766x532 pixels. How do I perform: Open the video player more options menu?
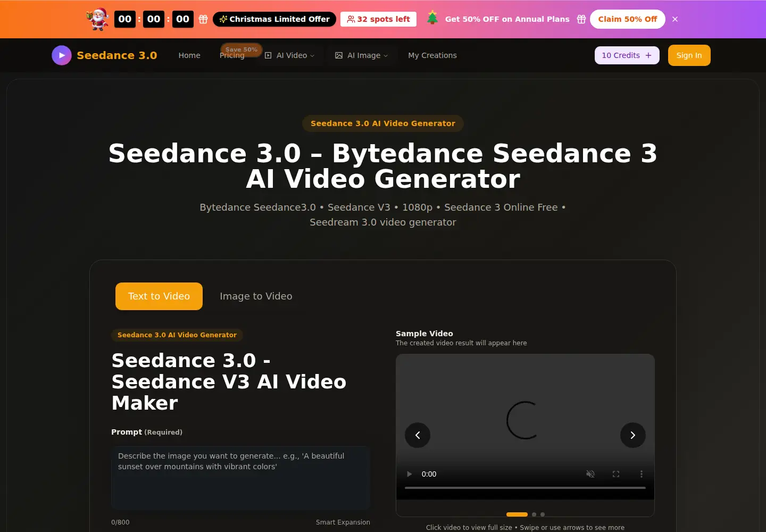pyautogui.click(x=642, y=474)
